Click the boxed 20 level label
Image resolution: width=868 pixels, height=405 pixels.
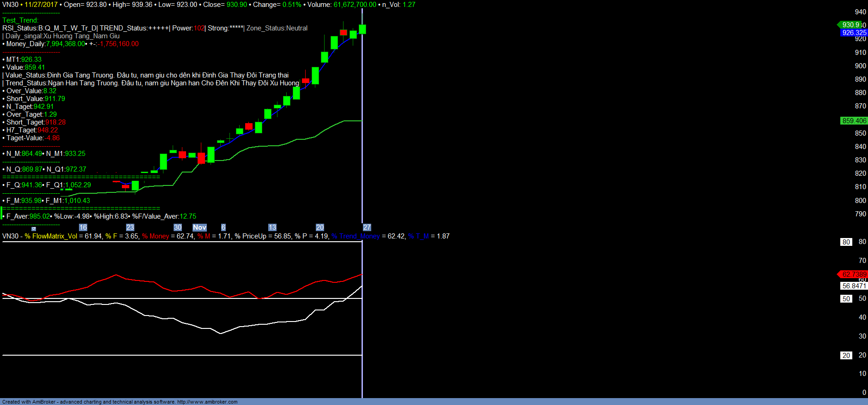(x=846, y=356)
